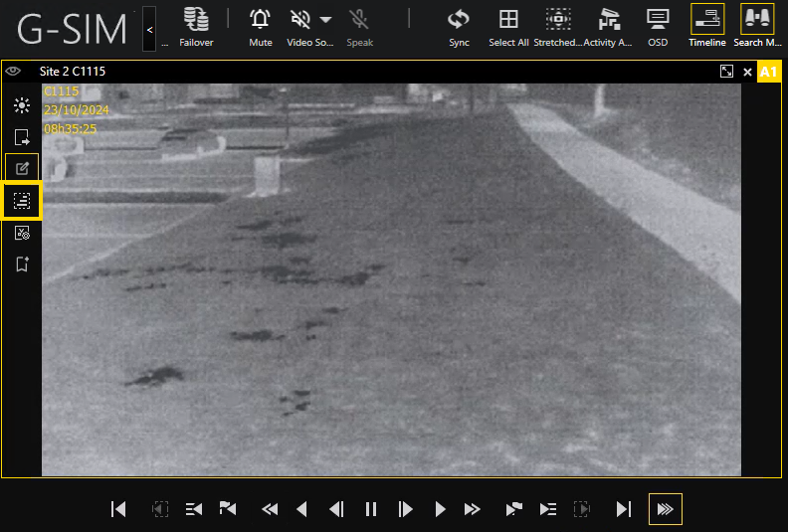This screenshot has height=532, width=788.
Task: Add a bookmark with the sidebar bookmark icon
Action: pos(22,265)
